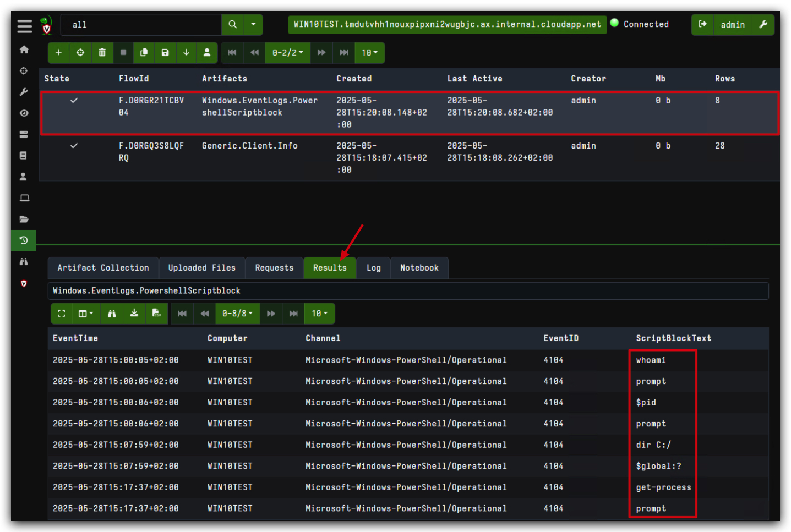The height and width of the screenshot is (532, 791).
Task: Click the 'get-process' script block text
Action: click(x=663, y=487)
